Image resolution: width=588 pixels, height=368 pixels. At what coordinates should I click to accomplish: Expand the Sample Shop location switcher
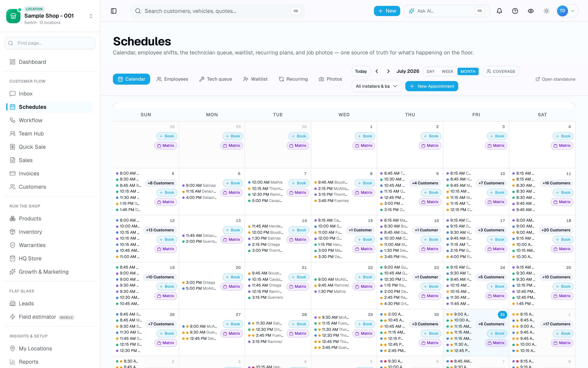[91, 16]
